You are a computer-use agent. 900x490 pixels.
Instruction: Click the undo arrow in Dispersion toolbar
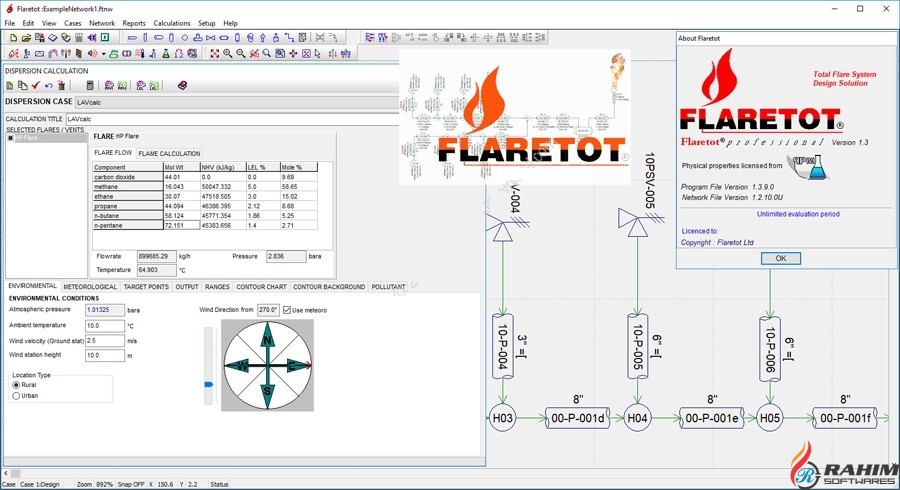pyautogui.click(x=48, y=85)
